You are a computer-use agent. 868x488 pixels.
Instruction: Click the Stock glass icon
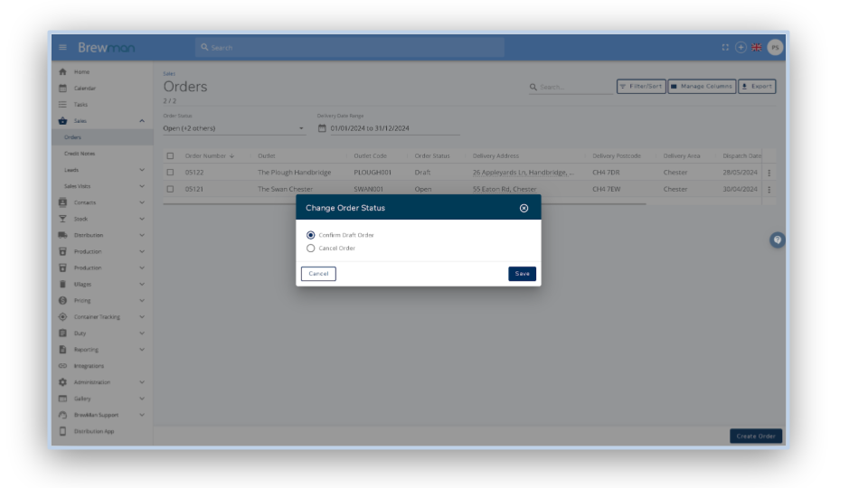pyautogui.click(x=62, y=219)
